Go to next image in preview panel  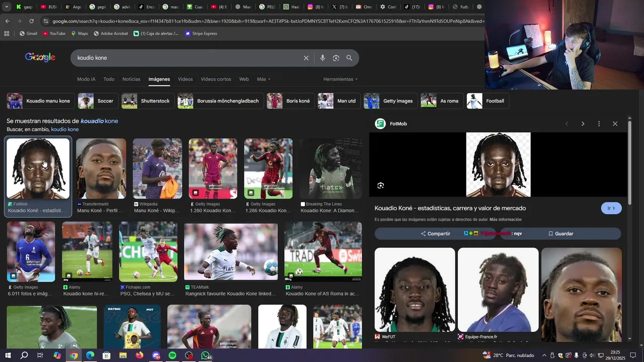[x=583, y=124]
